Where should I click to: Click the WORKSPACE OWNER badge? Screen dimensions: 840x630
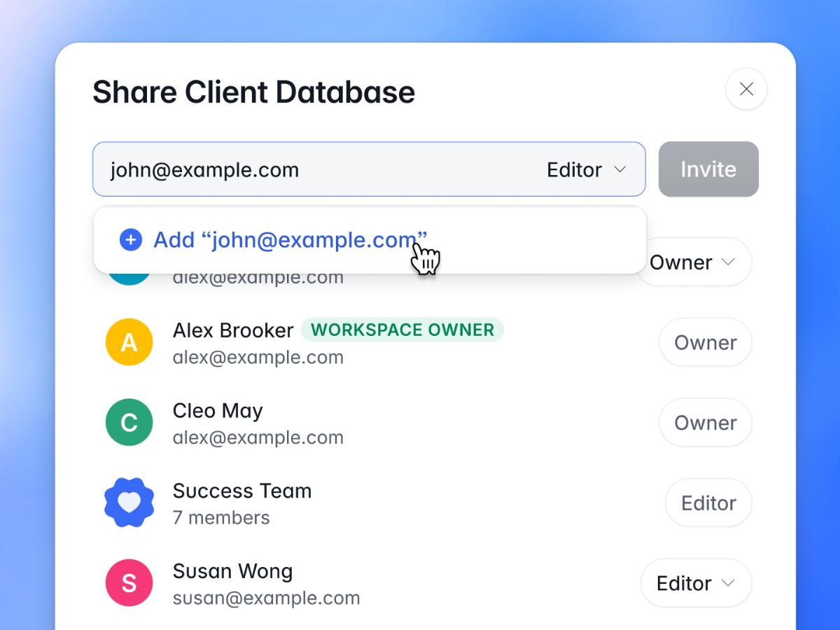[x=402, y=330]
